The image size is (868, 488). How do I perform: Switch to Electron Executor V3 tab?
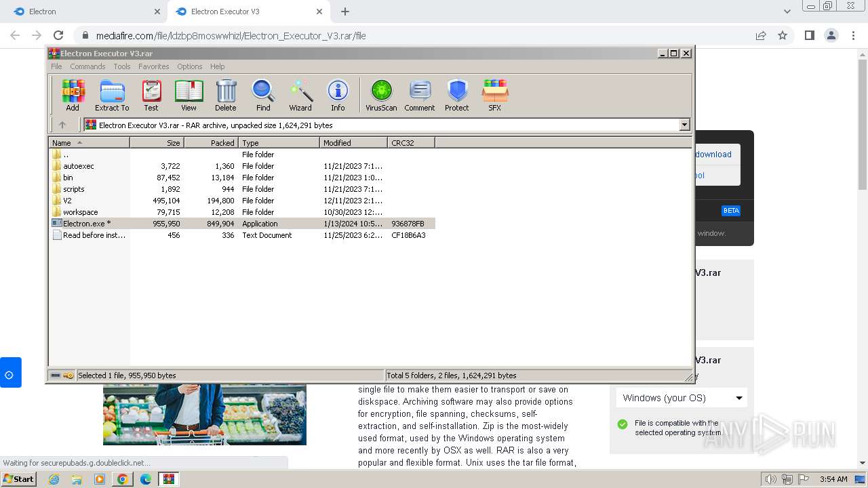pos(248,12)
